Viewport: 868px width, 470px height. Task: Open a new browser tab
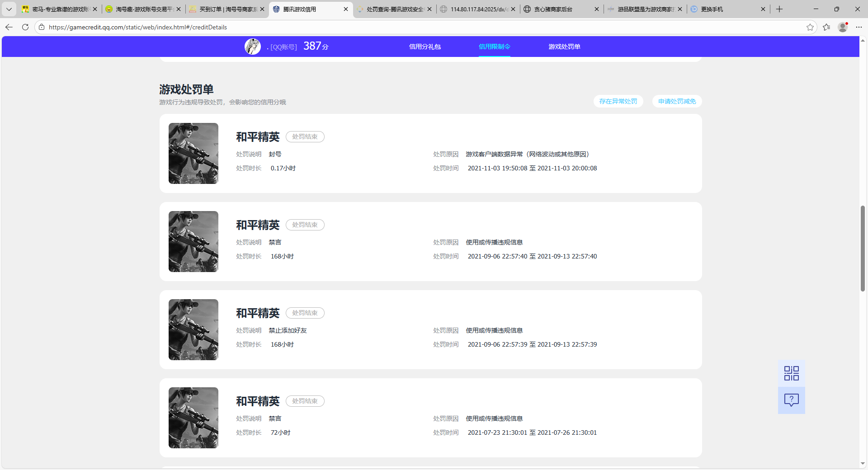click(x=779, y=9)
